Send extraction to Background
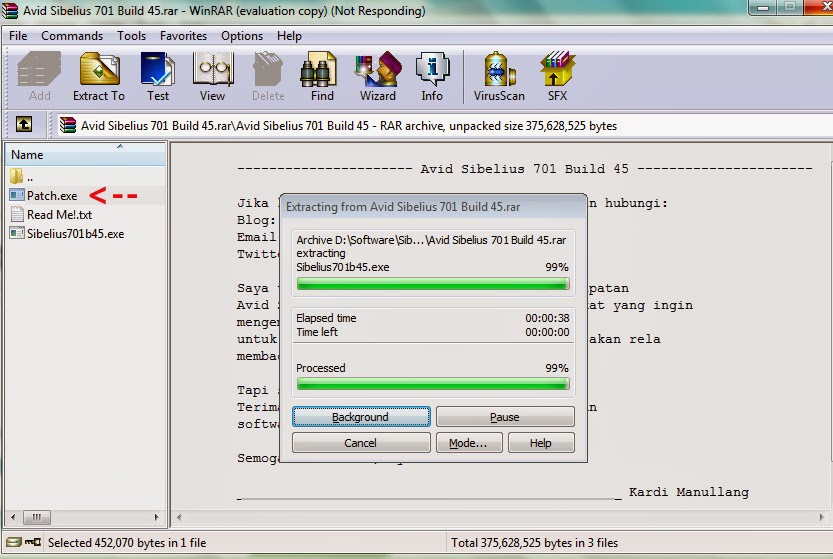 pyautogui.click(x=361, y=417)
